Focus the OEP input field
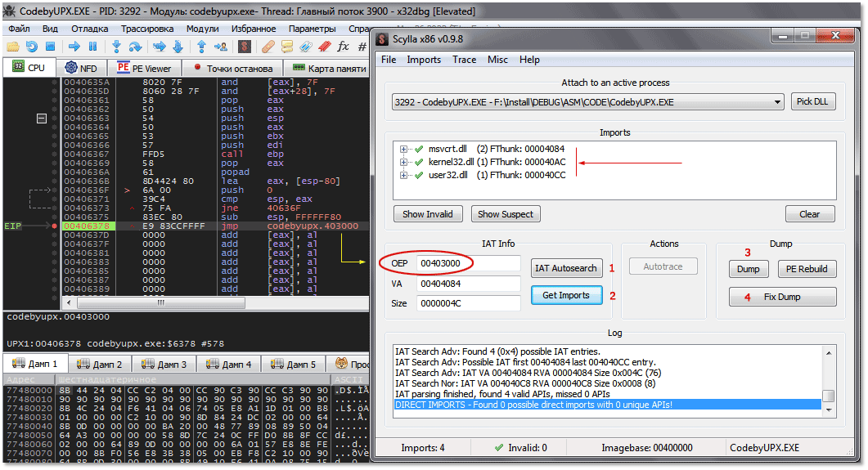 (x=468, y=263)
